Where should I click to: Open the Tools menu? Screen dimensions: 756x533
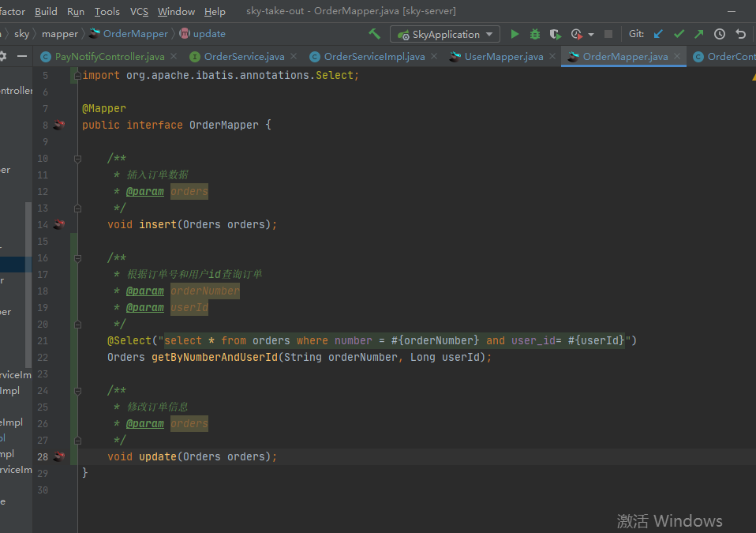click(x=107, y=11)
